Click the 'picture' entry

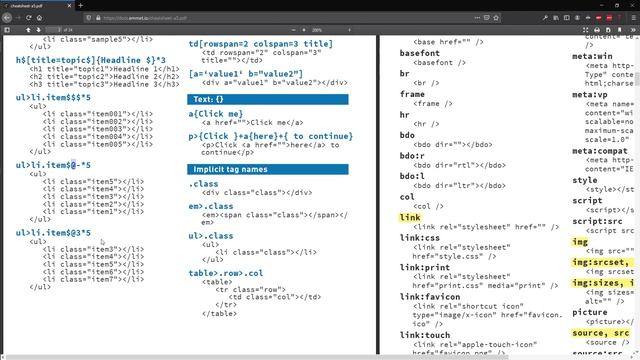(x=590, y=312)
